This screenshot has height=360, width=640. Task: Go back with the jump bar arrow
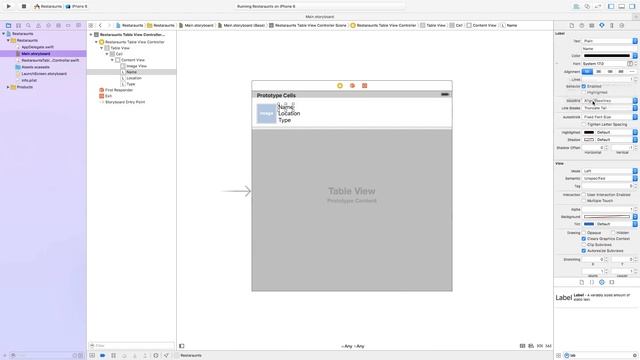pos(100,25)
